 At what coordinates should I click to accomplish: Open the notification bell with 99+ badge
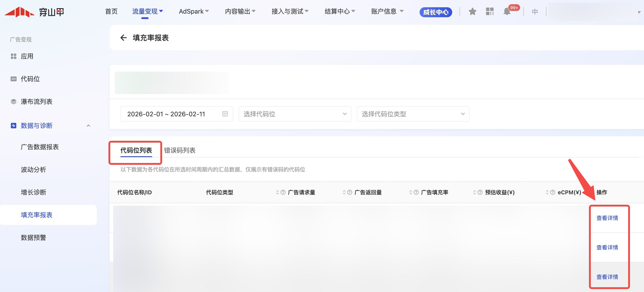tap(507, 12)
